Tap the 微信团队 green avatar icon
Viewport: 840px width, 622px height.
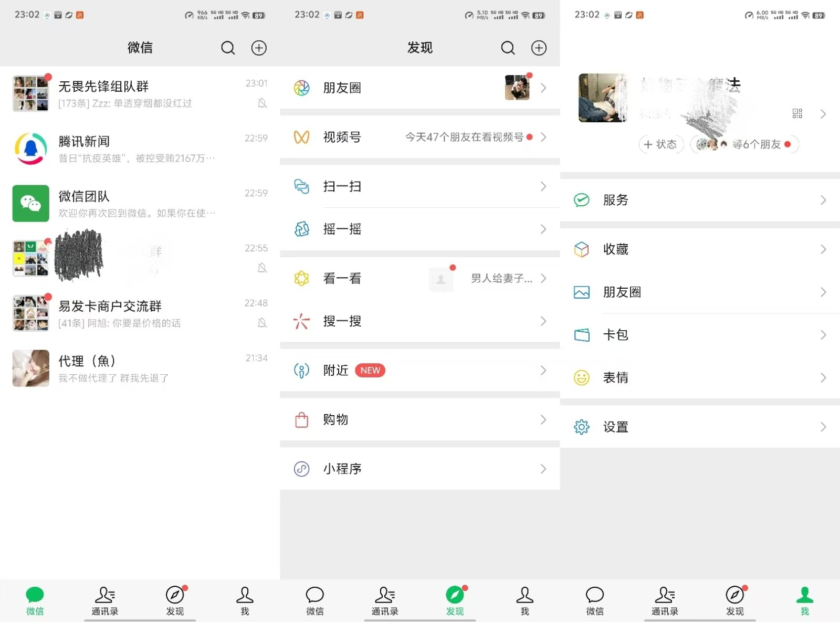[30, 203]
